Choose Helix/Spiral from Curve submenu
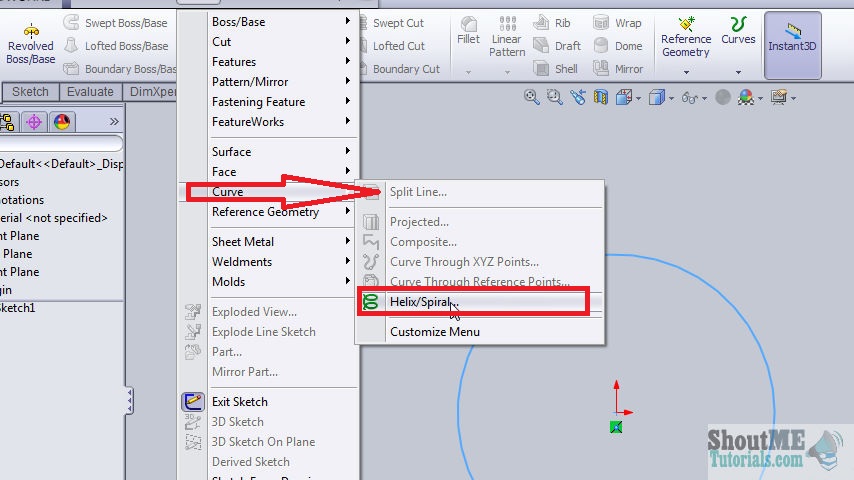Viewport: 854px width, 480px height. pos(480,301)
